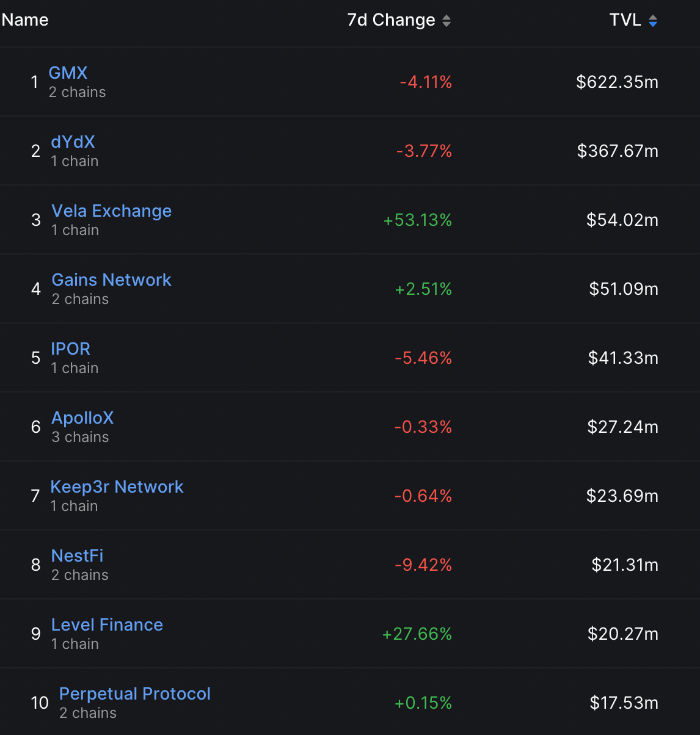Click the Vela Exchange link

(x=111, y=211)
